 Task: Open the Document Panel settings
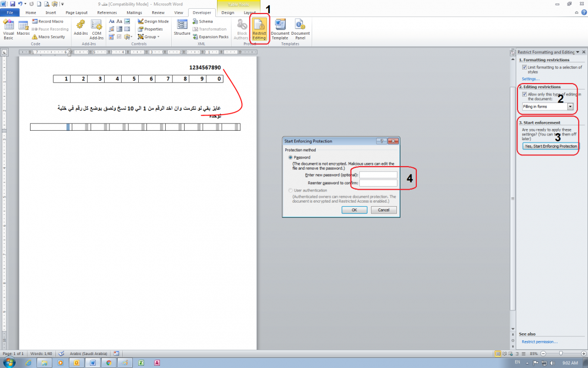[300, 28]
